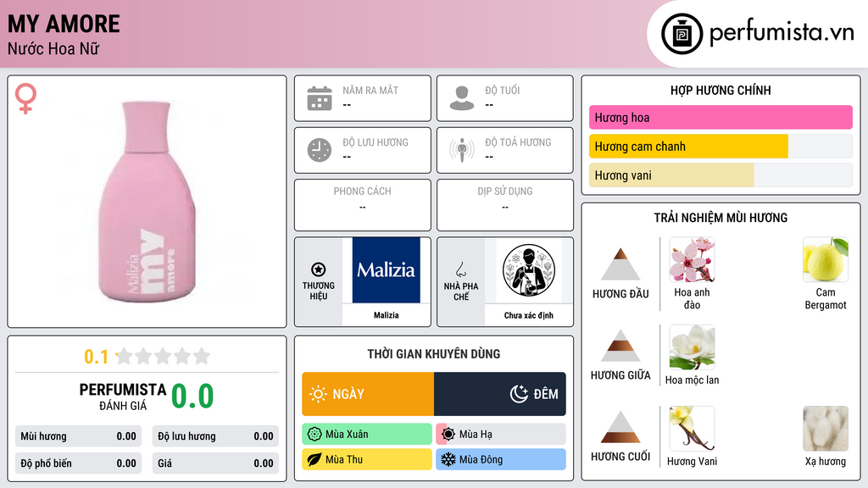Click the nose icon above Nhà pha chế

pyautogui.click(x=460, y=269)
